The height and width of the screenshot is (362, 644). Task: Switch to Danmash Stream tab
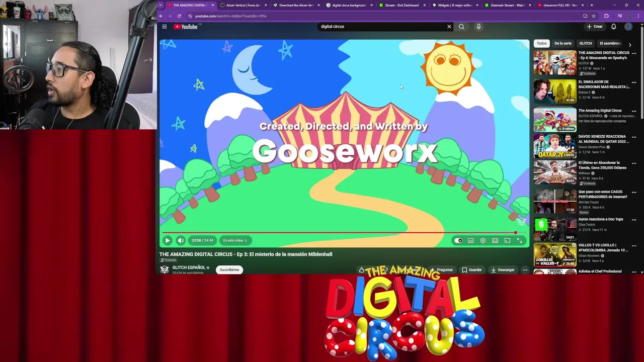(507, 5)
